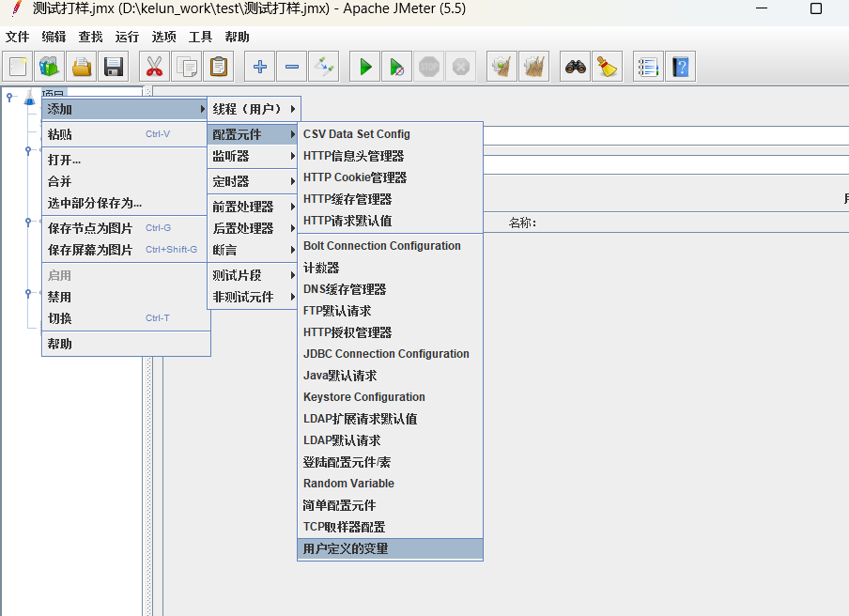Click the grey STOP icon
The image size is (849, 616).
pos(429,67)
